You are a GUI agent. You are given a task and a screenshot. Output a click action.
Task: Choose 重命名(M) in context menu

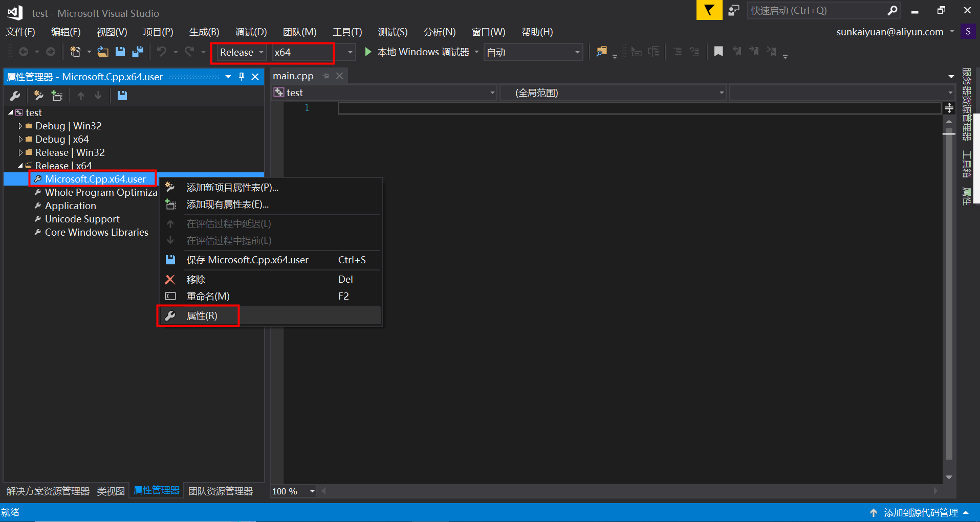(x=271, y=296)
